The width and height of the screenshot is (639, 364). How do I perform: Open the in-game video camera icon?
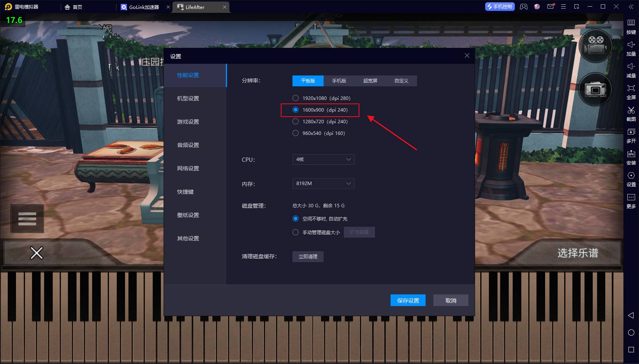pos(595,46)
